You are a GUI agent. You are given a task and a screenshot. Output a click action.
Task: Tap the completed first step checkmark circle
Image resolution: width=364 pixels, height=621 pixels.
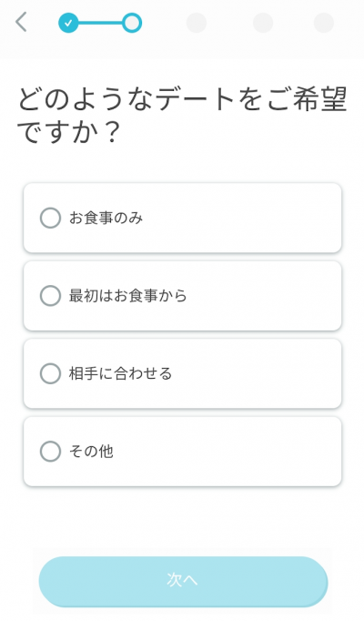pyautogui.click(x=68, y=23)
